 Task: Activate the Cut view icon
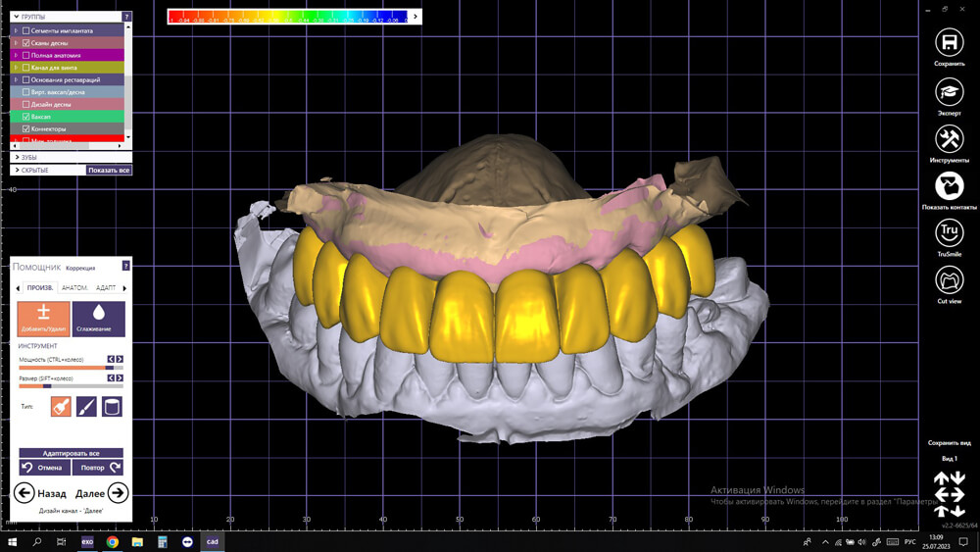[x=949, y=280]
